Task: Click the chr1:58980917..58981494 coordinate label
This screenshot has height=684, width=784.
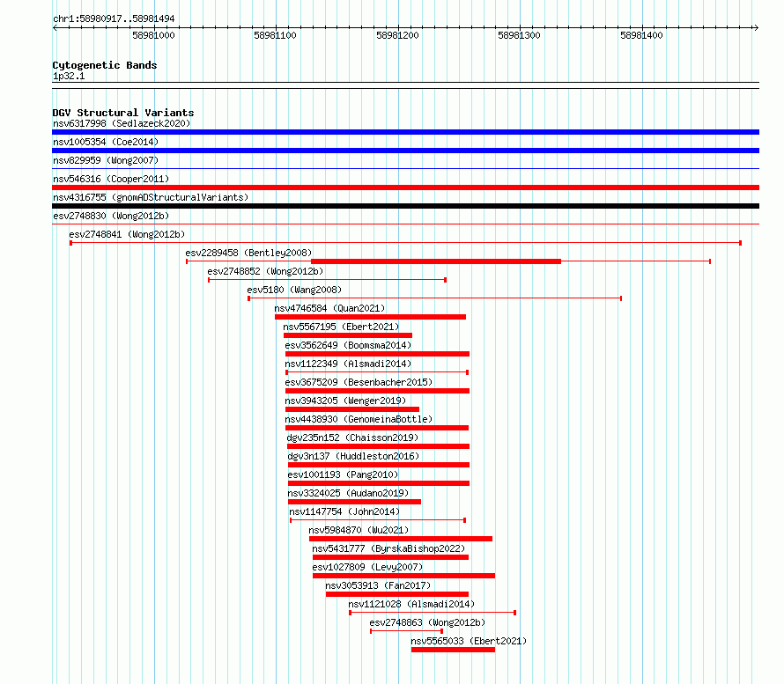Action: click(114, 18)
